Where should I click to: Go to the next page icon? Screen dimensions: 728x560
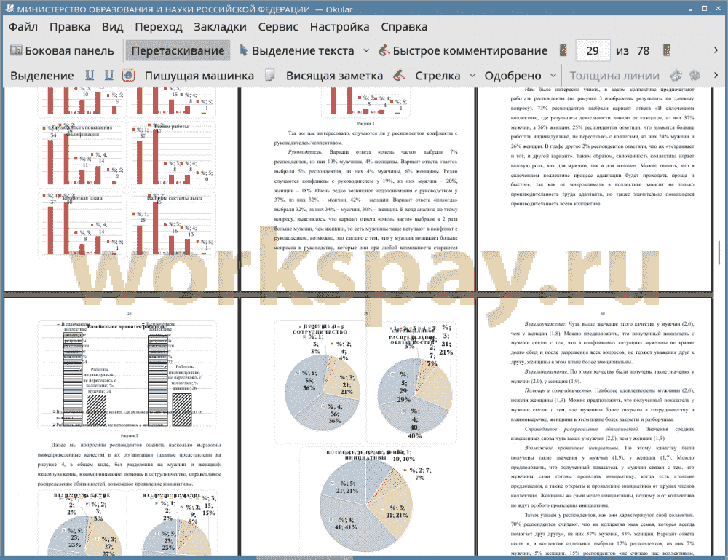click(667, 51)
